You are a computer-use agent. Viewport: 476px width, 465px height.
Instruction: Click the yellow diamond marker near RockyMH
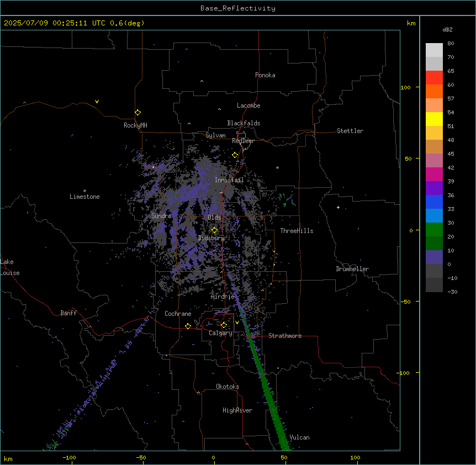[x=138, y=112]
